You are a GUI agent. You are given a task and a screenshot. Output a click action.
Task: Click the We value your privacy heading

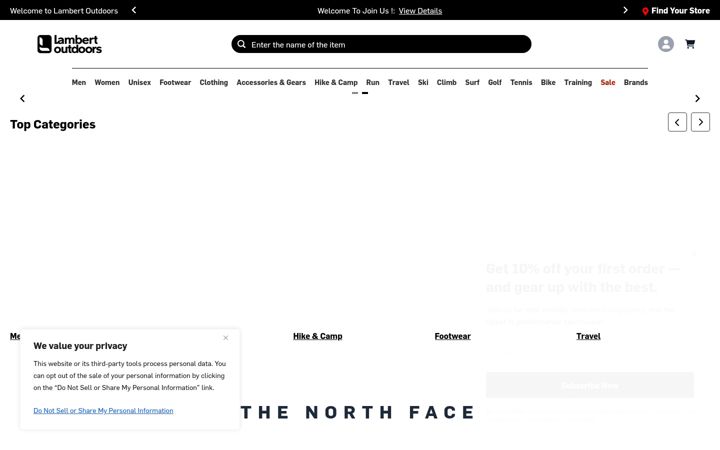coord(80,346)
